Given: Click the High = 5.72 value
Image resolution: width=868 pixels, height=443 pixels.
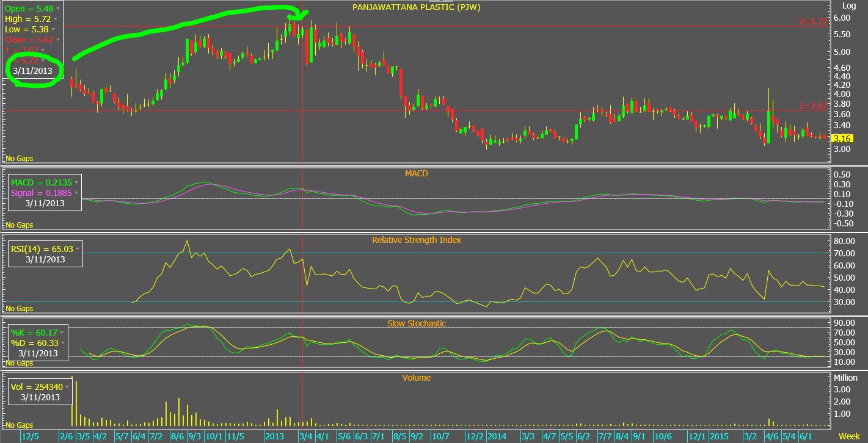Looking at the screenshot, I should point(29,20).
